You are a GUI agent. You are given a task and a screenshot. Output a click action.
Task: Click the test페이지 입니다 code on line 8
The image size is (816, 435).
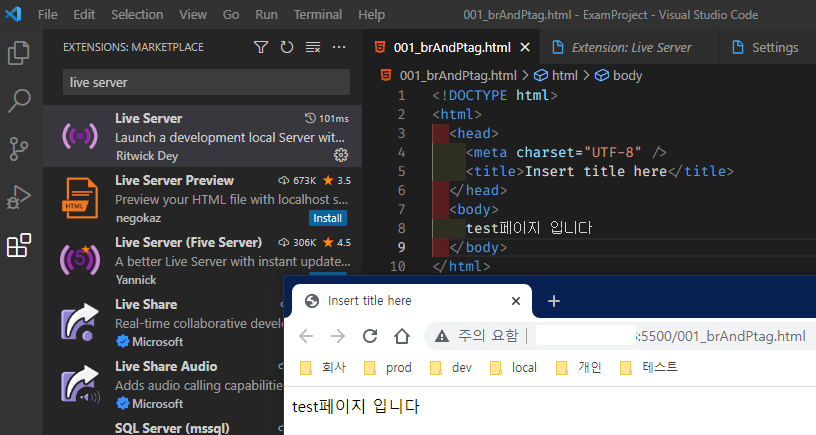point(529,228)
